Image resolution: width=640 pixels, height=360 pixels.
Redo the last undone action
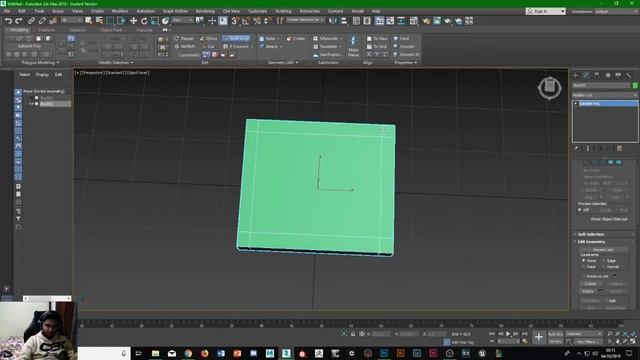tap(19, 21)
